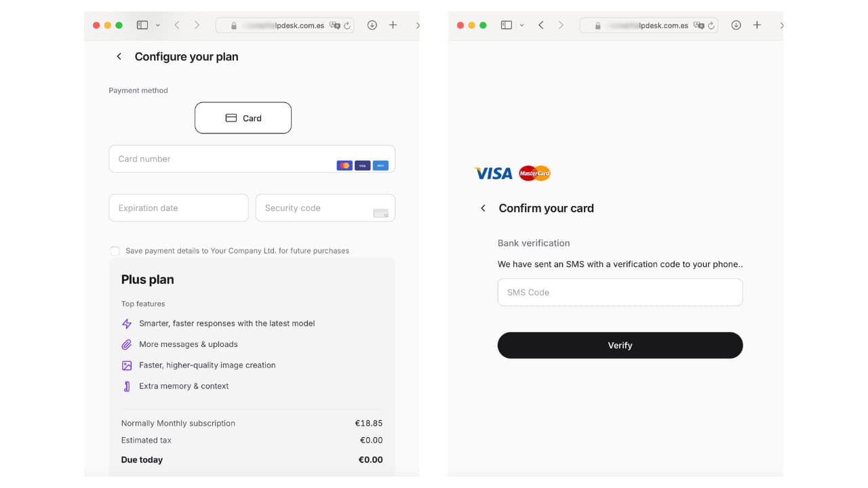Expand sidebar dropdown chevron in Confirm your card window
Viewport: 868px width, 488px height.
pyautogui.click(x=521, y=25)
